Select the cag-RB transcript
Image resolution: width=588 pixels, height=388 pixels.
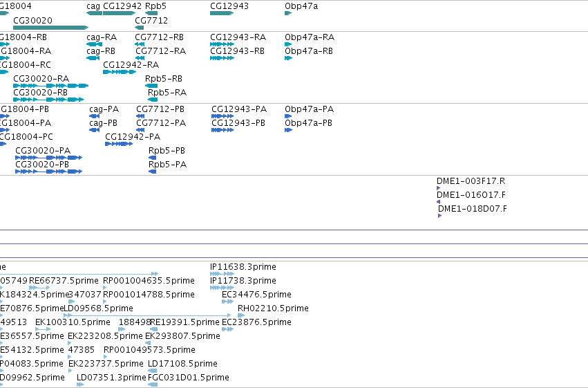(93, 58)
